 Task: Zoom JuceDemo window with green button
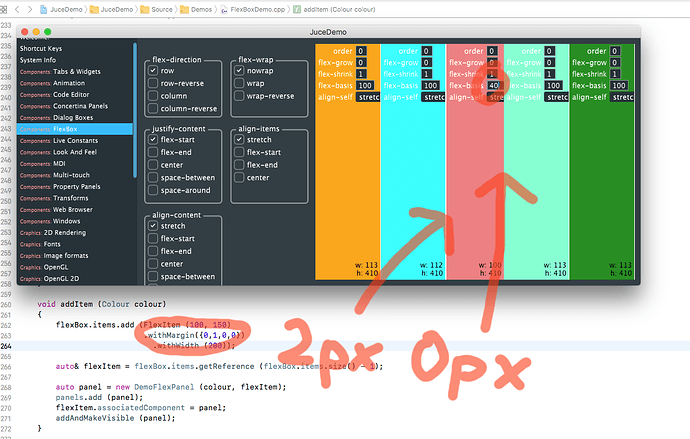click(x=48, y=32)
